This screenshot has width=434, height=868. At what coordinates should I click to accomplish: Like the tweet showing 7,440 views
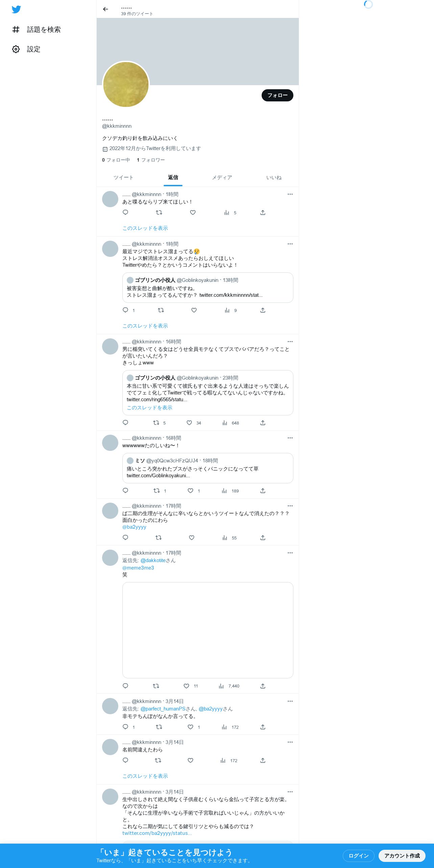coord(186,686)
